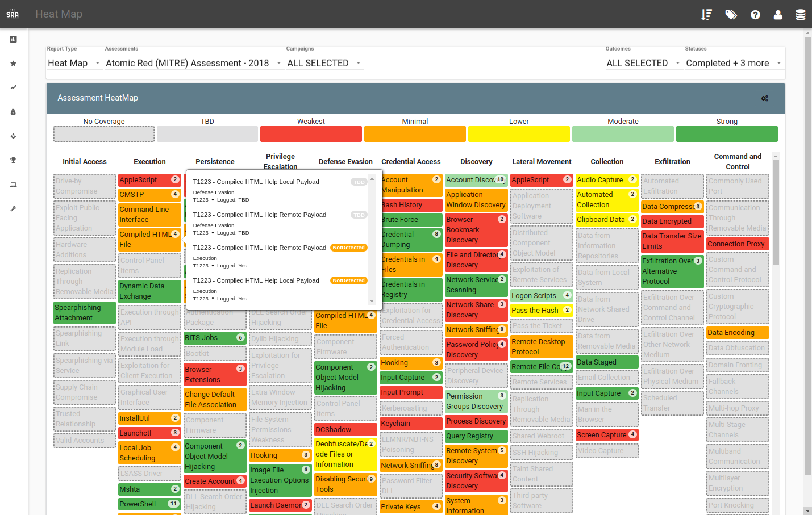812x515 pixels.
Task: Open the wrench tools sidebar icon
Action: [13, 208]
